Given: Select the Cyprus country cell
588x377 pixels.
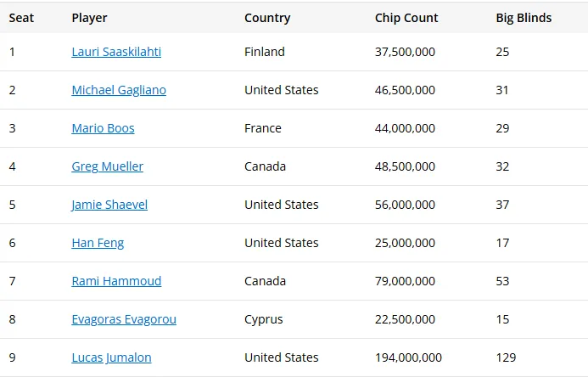Looking at the screenshot, I should tap(264, 319).
